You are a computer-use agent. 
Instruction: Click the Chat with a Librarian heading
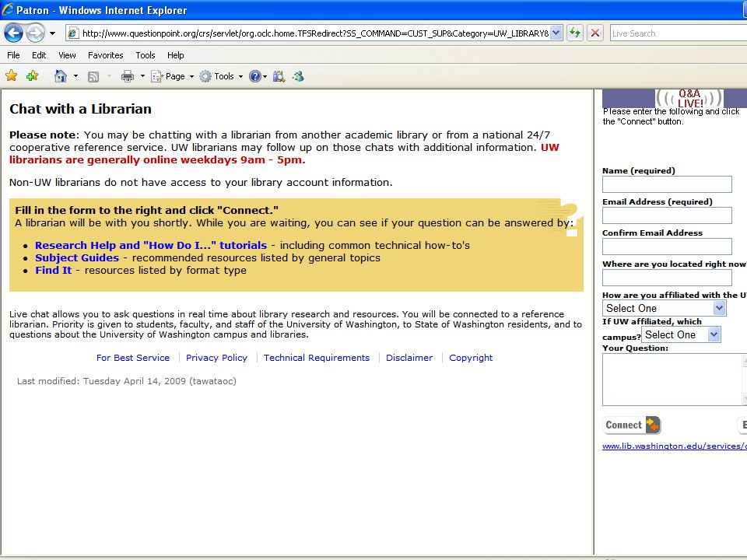click(80, 109)
